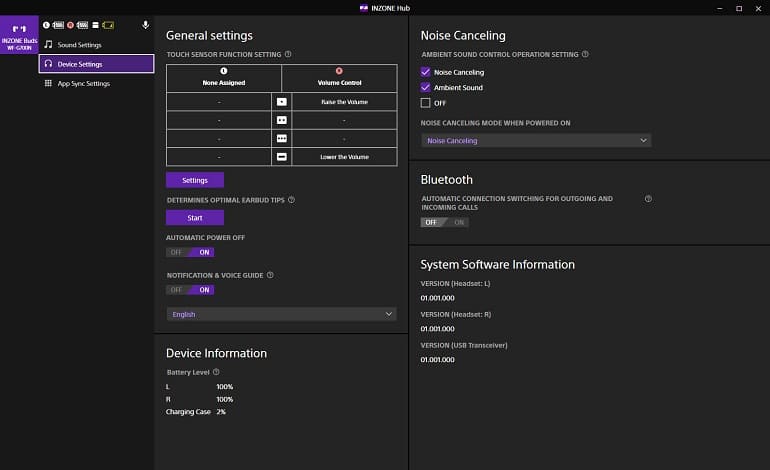The height and width of the screenshot is (470, 770).
Task: Select the Volume Control right earbud column
Action: point(339,78)
